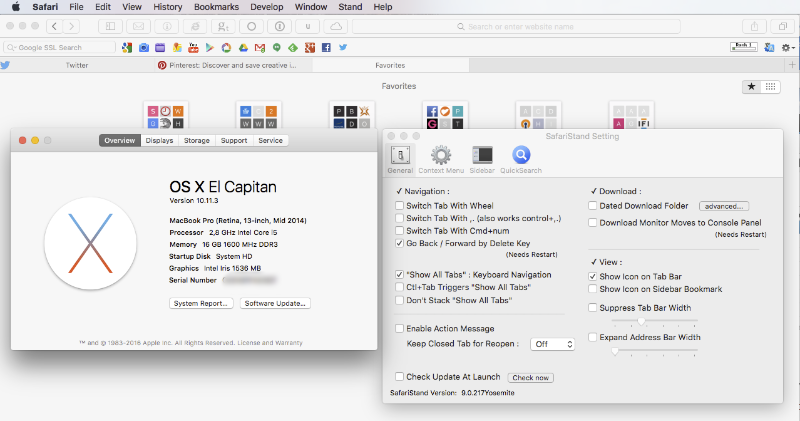This screenshot has width=800, height=421.
Task: Select the Pinterest browser tab
Action: click(234, 65)
